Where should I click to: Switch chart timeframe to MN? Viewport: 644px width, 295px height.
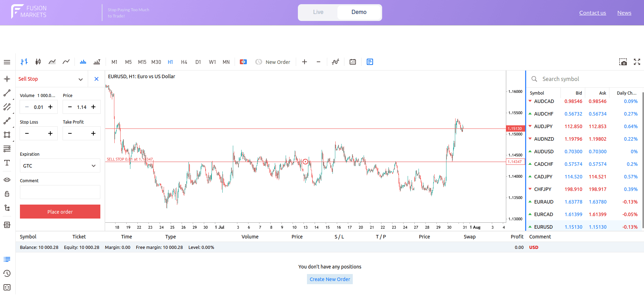pyautogui.click(x=226, y=62)
